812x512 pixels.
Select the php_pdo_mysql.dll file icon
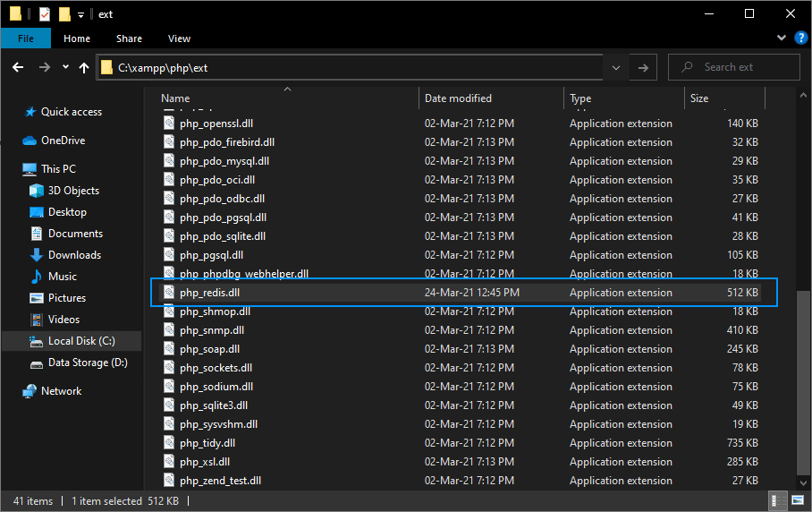coord(169,160)
